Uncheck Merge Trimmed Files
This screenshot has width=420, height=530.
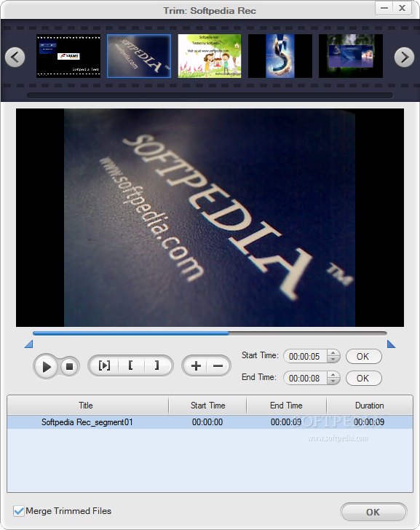(19, 511)
